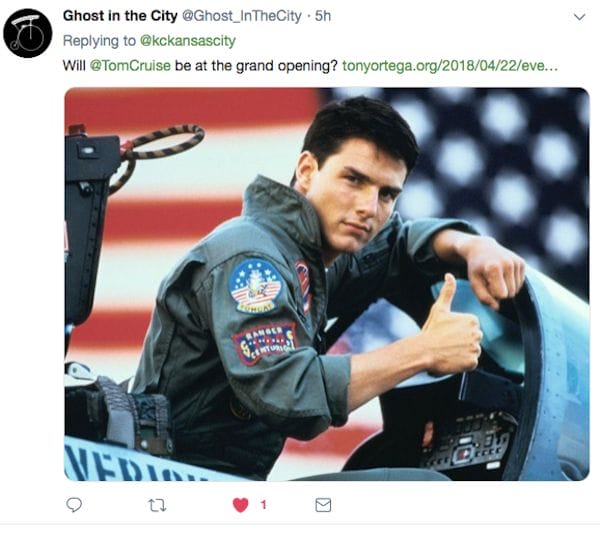Viewport: 600px width, 533px height.
Task: Retweet this tweet using the arrows icon
Action: 157,505
